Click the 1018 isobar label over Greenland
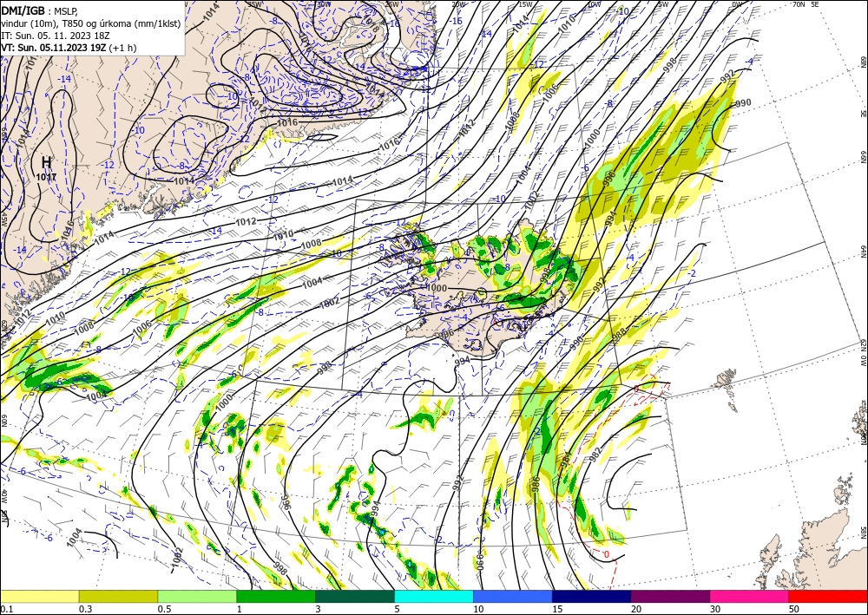Screen dimensions: 868x615 pyautogui.click(x=371, y=23)
